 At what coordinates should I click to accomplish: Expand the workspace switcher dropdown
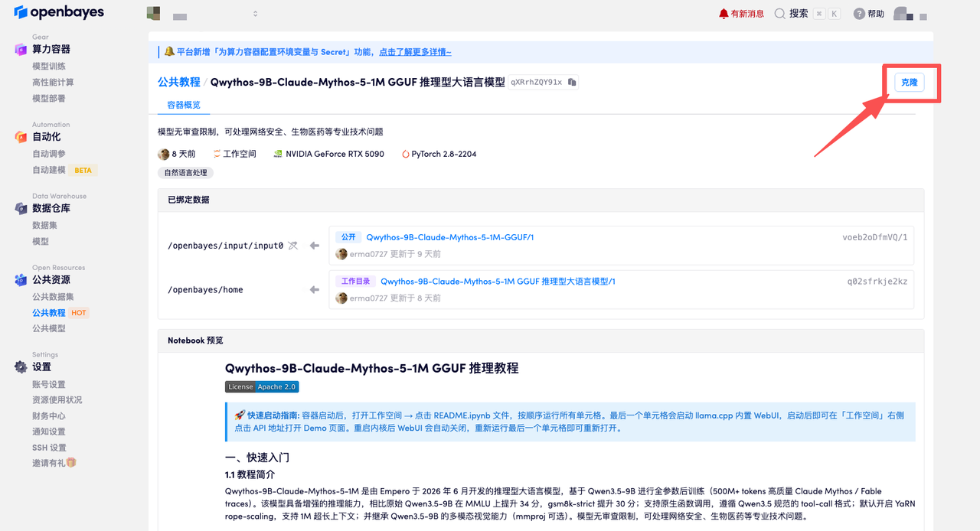coord(255,14)
